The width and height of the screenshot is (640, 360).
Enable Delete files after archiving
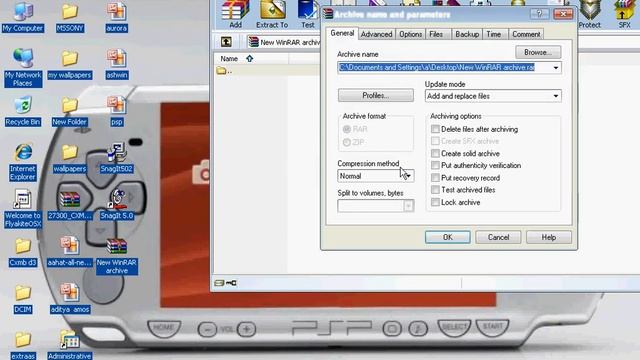coord(435,129)
